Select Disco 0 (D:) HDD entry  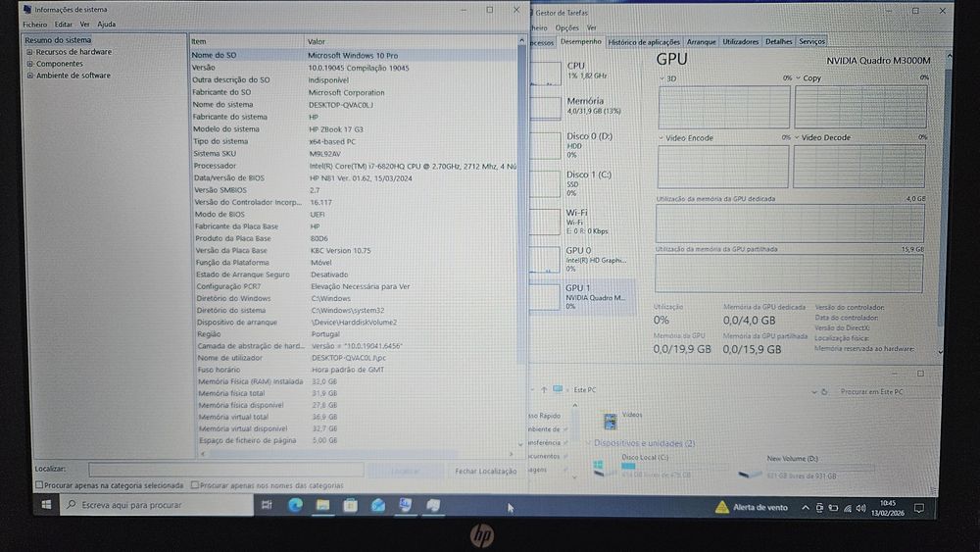582,144
